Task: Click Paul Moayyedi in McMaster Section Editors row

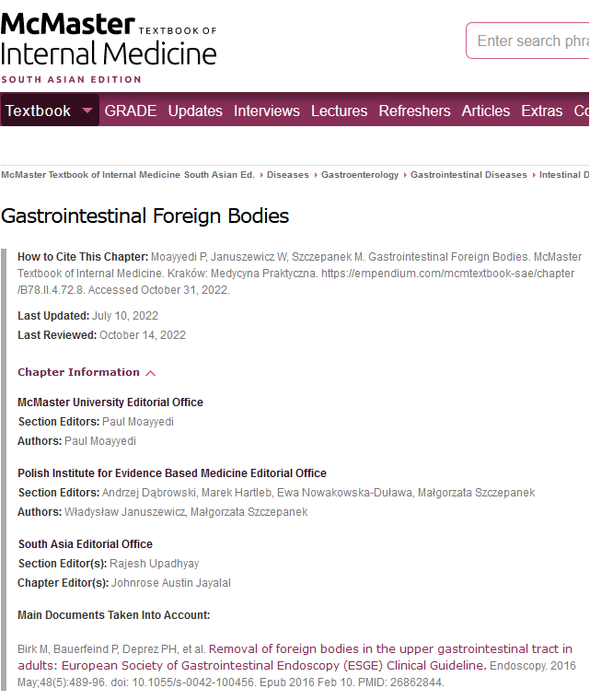Action: point(138,422)
